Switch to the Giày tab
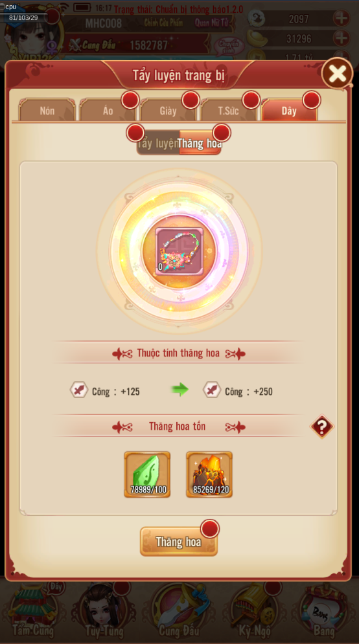Screen dimensions: 359x644 (x=168, y=110)
